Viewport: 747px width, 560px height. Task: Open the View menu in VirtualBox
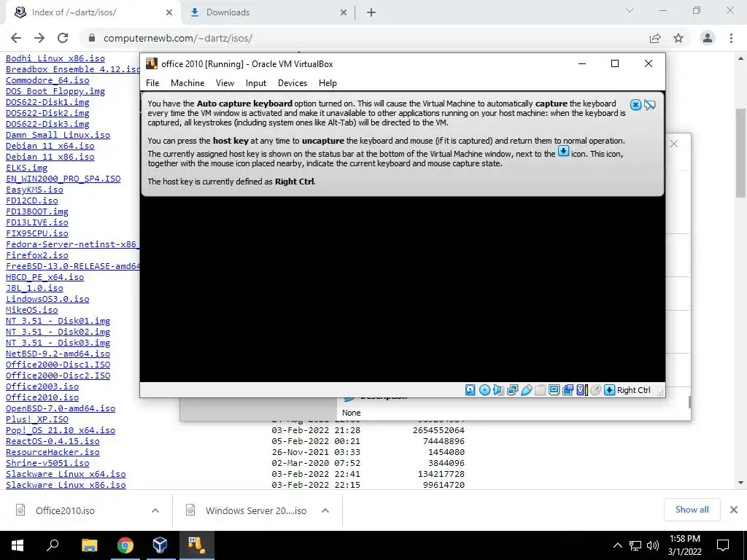[x=225, y=83]
